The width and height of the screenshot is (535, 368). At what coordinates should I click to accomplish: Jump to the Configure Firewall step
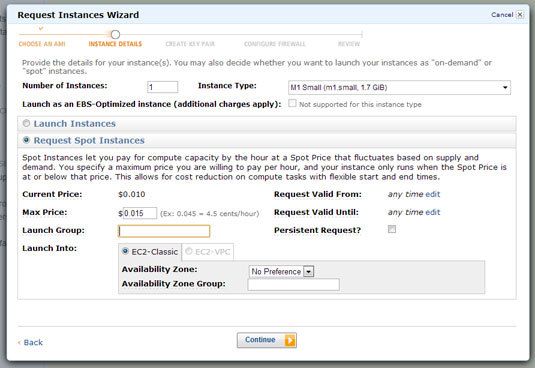[275, 44]
